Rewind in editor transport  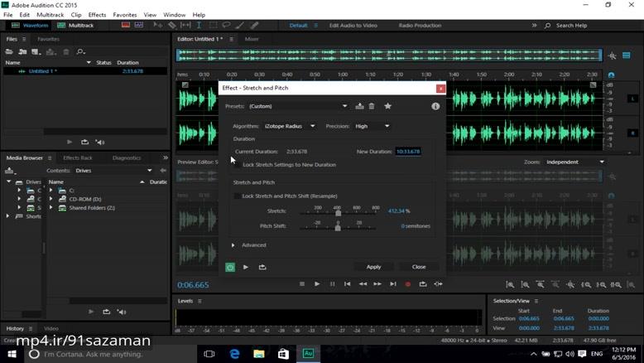click(x=363, y=284)
